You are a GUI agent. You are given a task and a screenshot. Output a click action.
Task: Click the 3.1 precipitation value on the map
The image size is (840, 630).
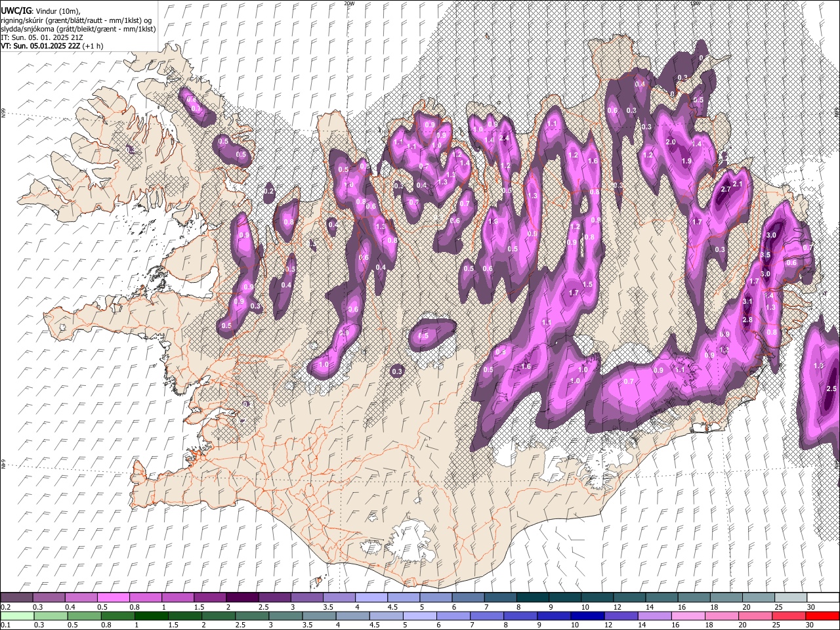point(747,301)
